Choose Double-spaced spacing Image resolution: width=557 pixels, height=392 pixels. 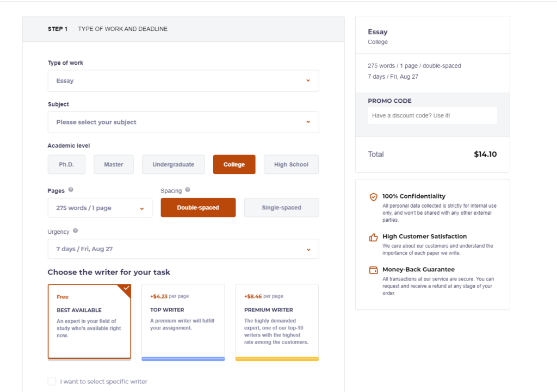(x=198, y=207)
